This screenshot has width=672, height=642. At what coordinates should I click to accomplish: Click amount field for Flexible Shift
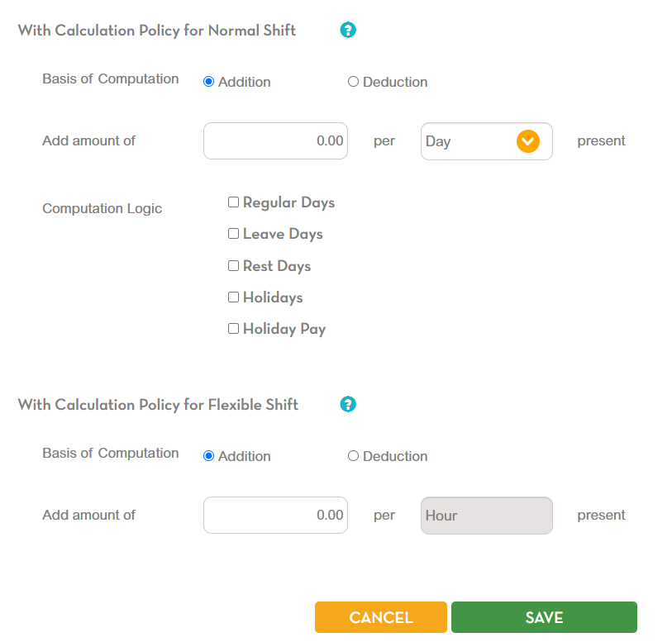point(275,516)
